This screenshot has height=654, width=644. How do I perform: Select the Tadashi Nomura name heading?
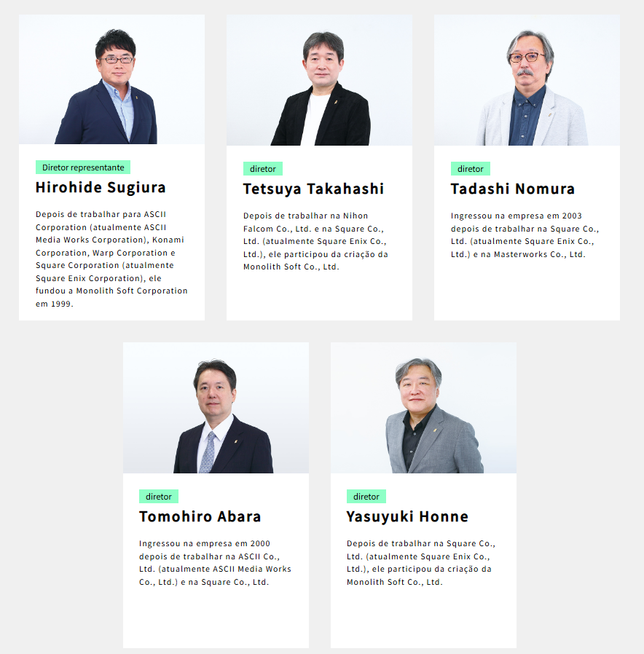513,189
